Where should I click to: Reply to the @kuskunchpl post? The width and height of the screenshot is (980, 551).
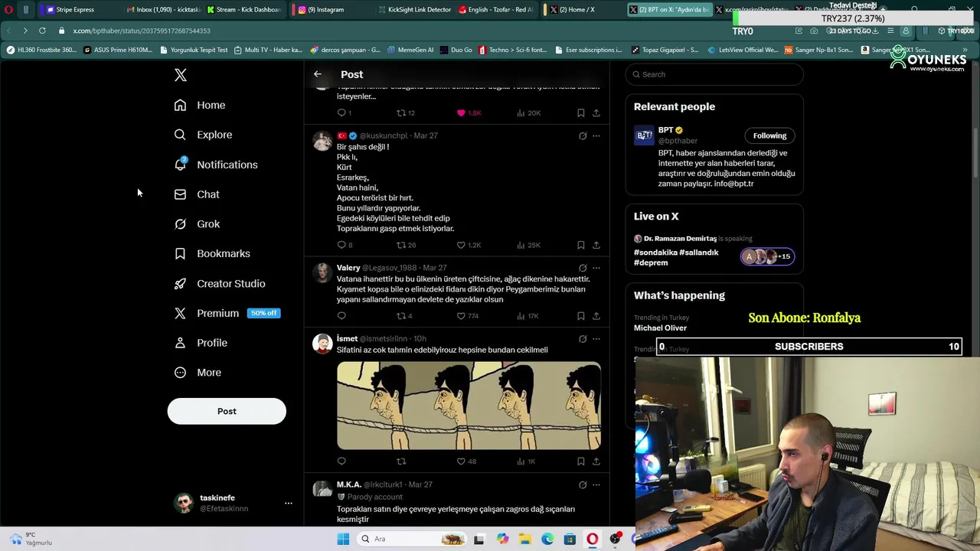click(x=341, y=245)
